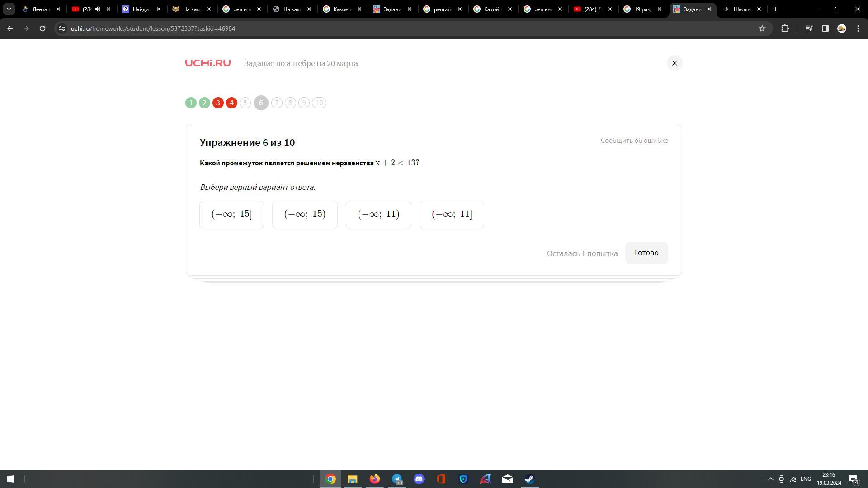Select answer option (−∞; 15]
Viewport: 868px width, 488px height.
[x=231, y=215]
